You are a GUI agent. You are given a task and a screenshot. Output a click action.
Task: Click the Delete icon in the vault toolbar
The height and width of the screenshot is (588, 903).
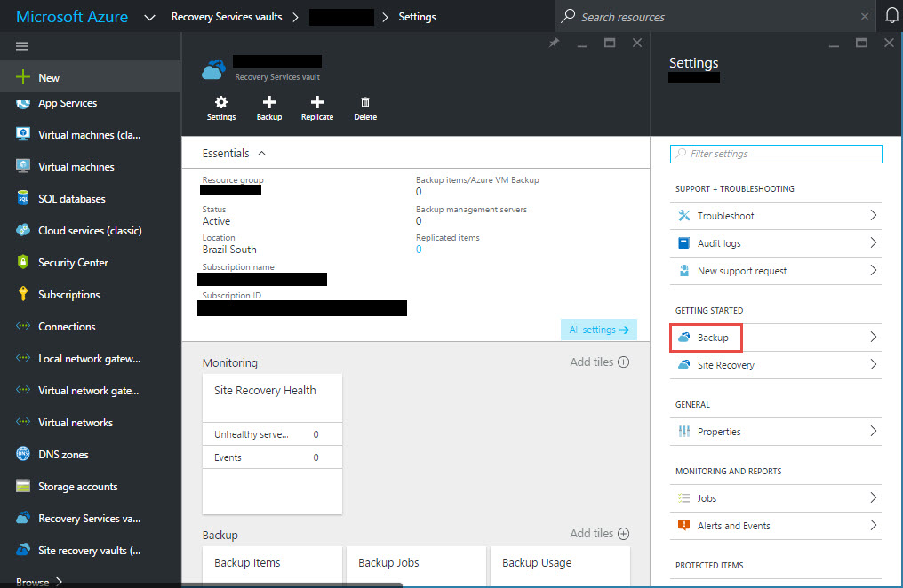click(x=364, y=107)
